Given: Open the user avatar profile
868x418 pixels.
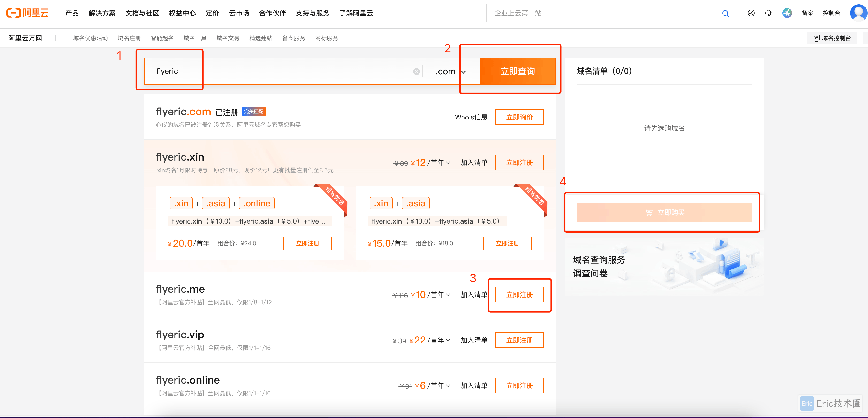Looking at the screenshot, I should point(859,13).
